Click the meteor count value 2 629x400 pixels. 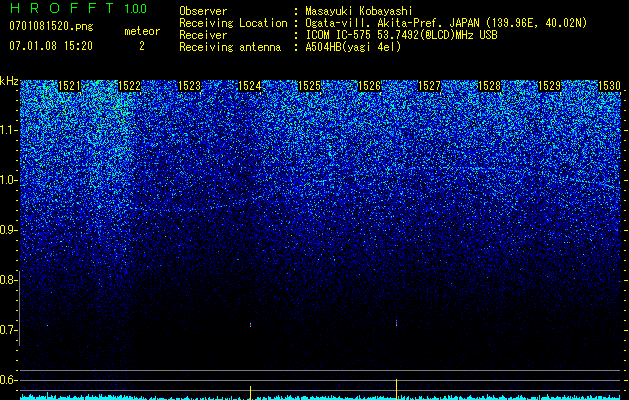pos(142,46)
